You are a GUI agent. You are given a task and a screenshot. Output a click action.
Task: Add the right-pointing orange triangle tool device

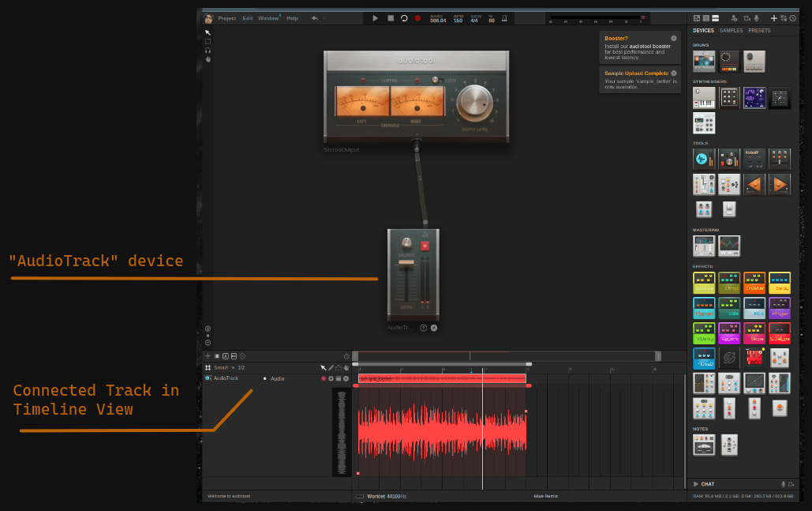780,184
